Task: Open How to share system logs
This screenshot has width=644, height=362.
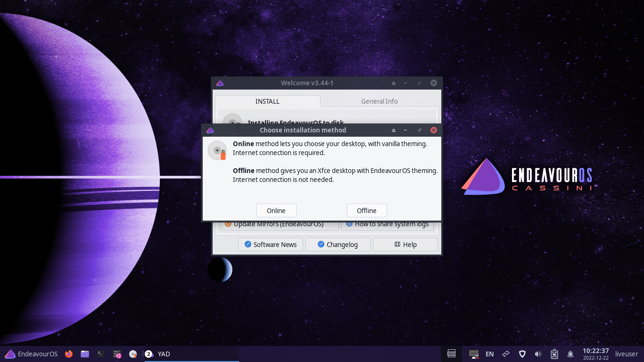Action: [388, 225]
